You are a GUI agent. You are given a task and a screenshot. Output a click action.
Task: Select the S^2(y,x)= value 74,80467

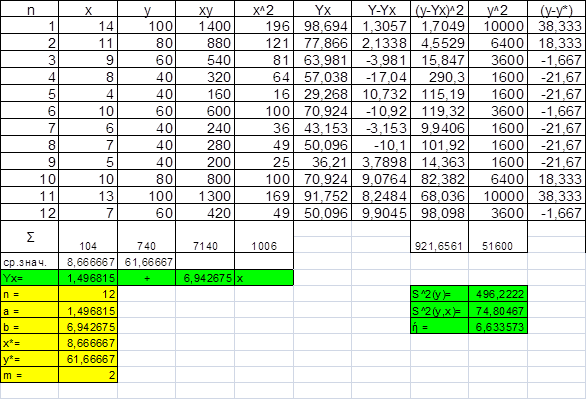click(x=498, y=310)
